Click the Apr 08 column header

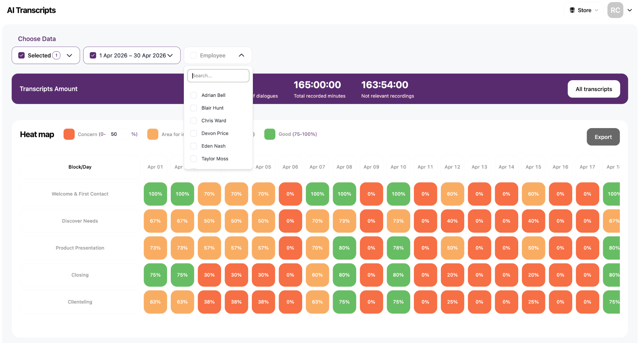click(x=344, y=167)
